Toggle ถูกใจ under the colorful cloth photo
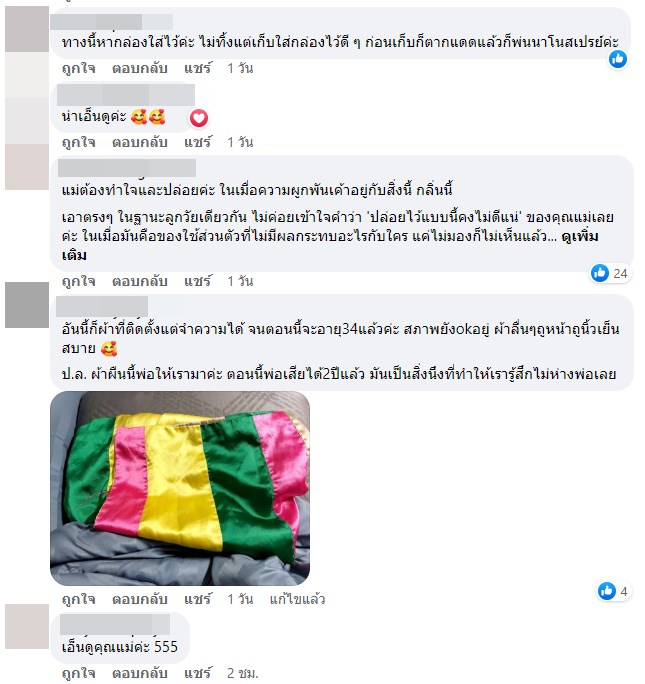The image size is (645, 684). (x=78, y=599)
